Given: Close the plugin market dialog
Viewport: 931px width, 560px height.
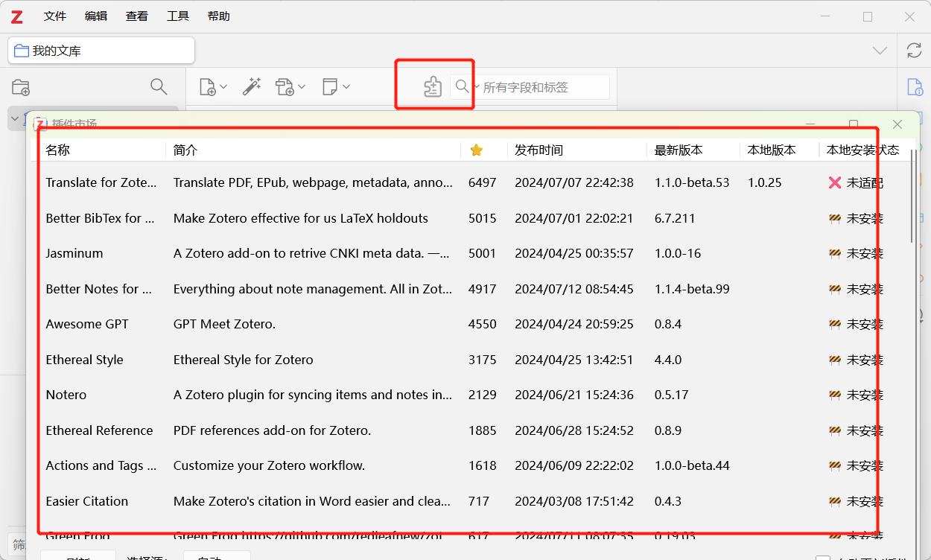Looking at the screenshot, I should pyautogui.click(x=897, y=124).
